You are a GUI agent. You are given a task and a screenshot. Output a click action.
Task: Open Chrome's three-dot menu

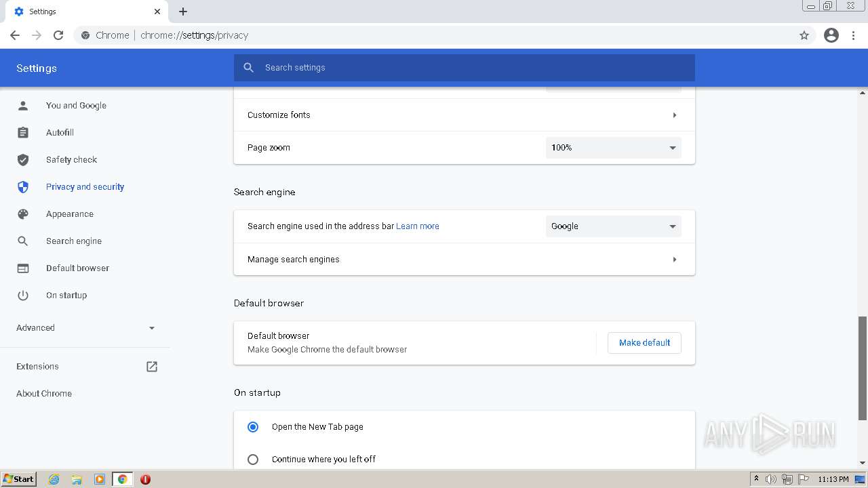(x=854, y=35)
